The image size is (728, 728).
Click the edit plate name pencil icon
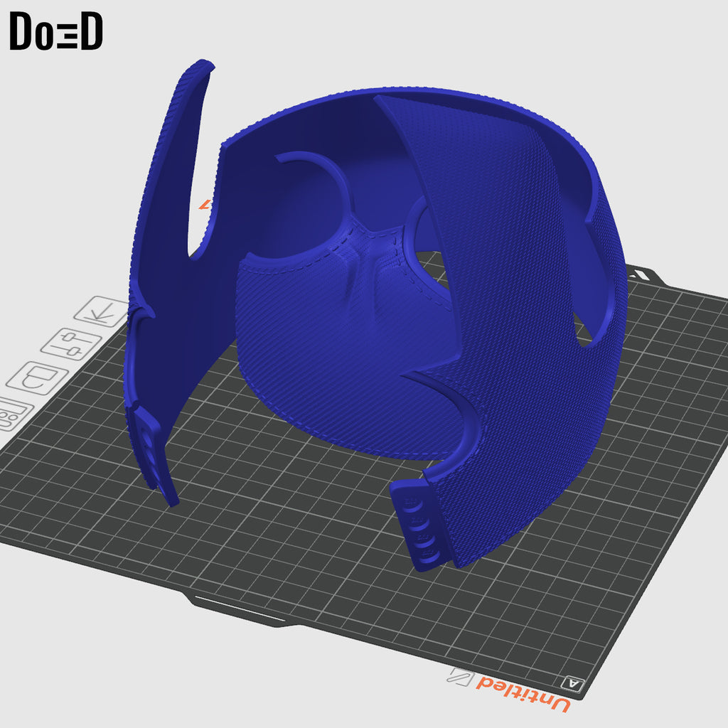click(460, 677)
